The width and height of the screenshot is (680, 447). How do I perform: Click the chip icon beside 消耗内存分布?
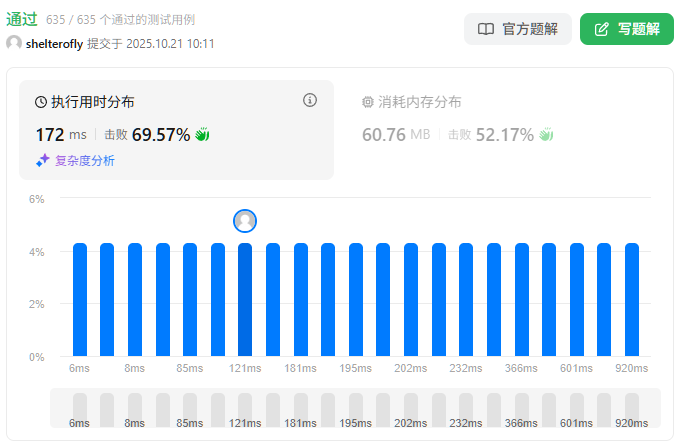367,102
